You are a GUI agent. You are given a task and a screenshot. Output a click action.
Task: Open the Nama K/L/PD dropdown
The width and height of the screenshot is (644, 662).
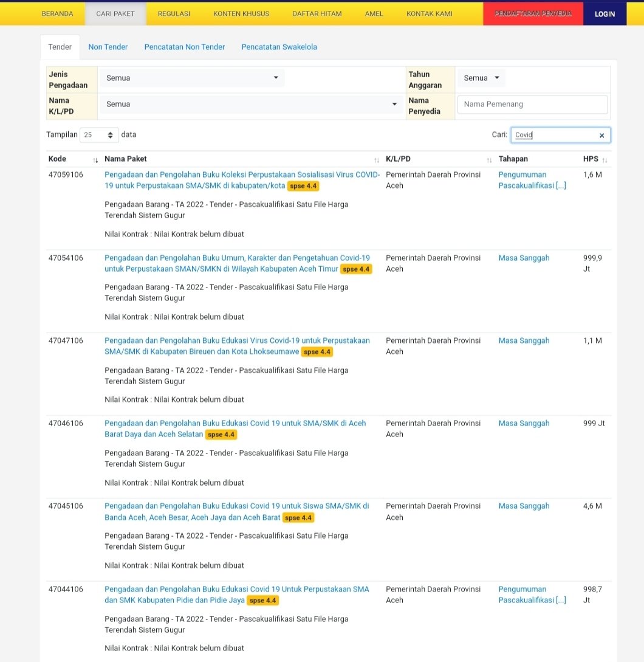(x=251, y=104)
